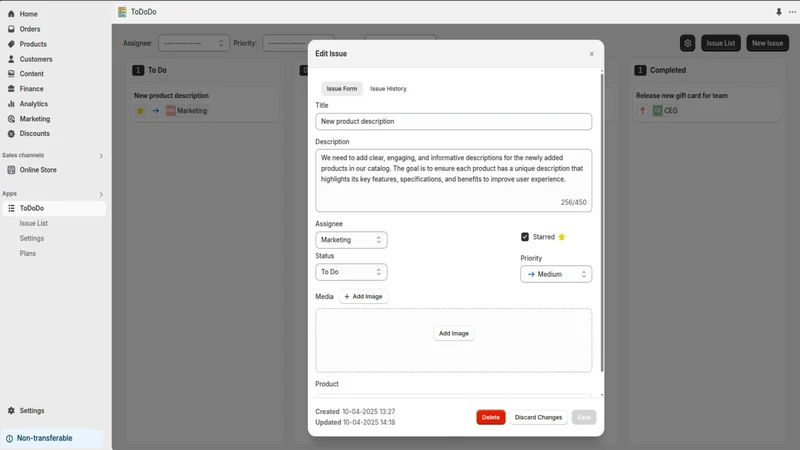The height and width of the screenshot is (450, 800).
Task: Open Settings under ToDoDo submenu
Action: 32,238
